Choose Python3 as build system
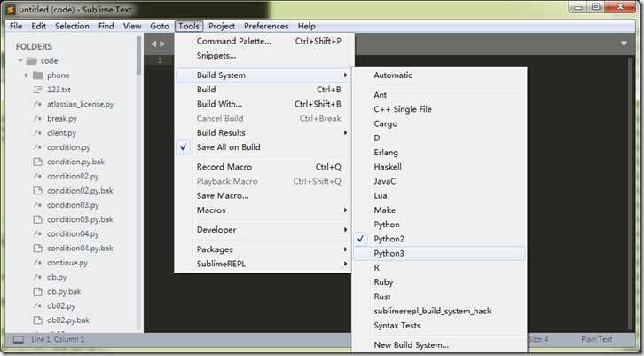644x356 pixels. (x=439, y=253)
